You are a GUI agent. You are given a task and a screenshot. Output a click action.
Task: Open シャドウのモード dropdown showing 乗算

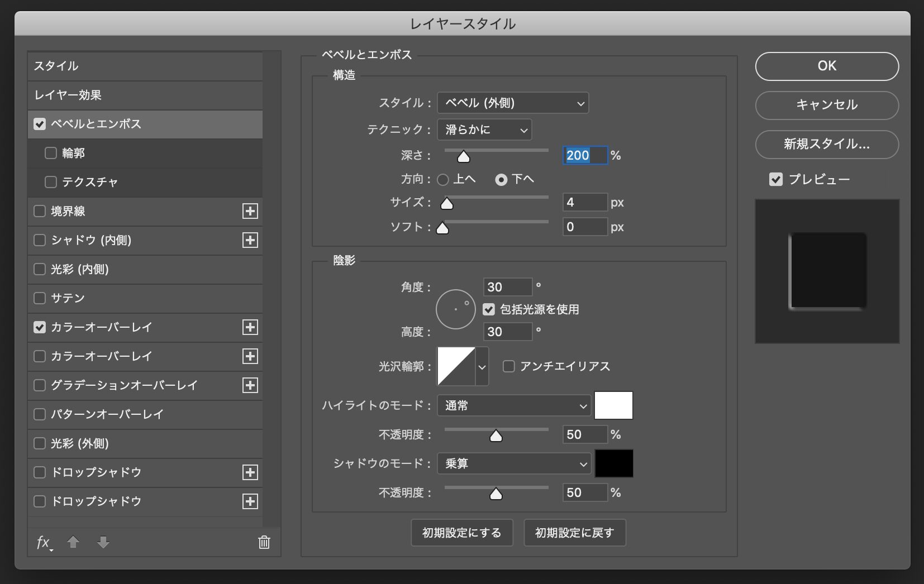coord(514,463)
